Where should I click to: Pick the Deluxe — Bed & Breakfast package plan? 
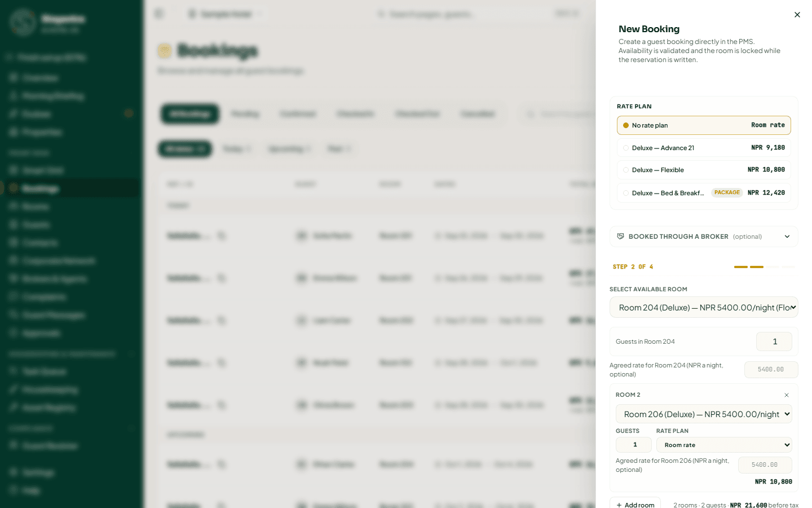coord(704,192)
